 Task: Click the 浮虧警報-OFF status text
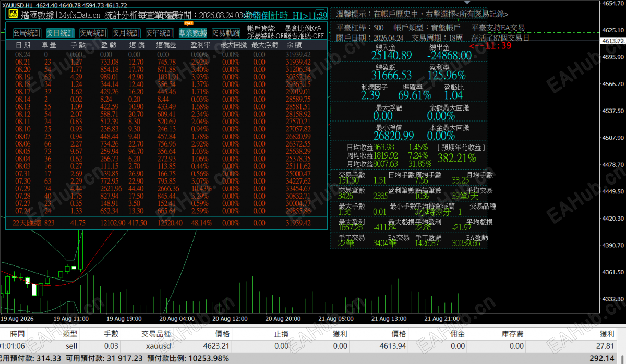tap(265, 36)
